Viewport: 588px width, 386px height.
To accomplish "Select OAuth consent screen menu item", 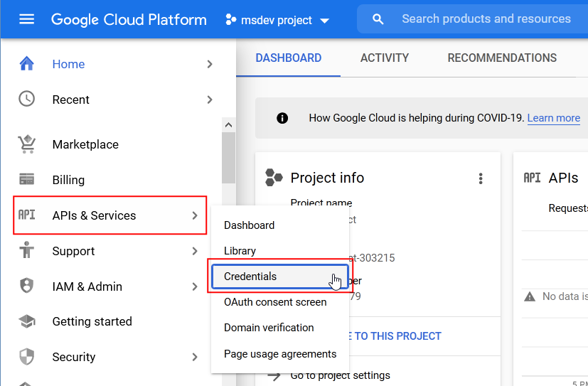I will coord(275,302).
